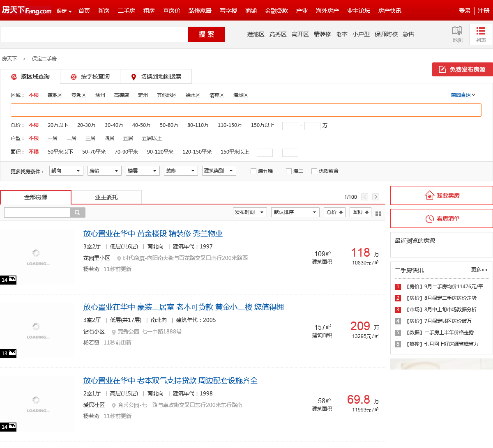The width and height of the screenshot is (493, 448).
Task: Open 朝向 dropdown
Action: [x=66, y=171]
